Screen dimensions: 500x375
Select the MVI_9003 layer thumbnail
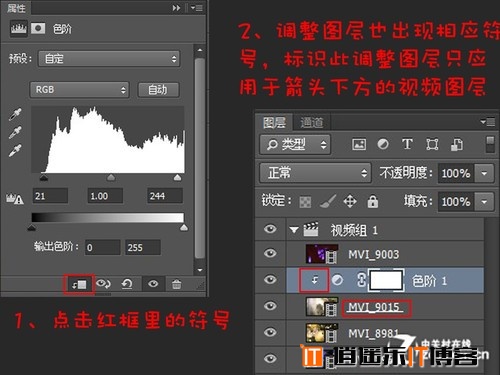coord(322,254)
